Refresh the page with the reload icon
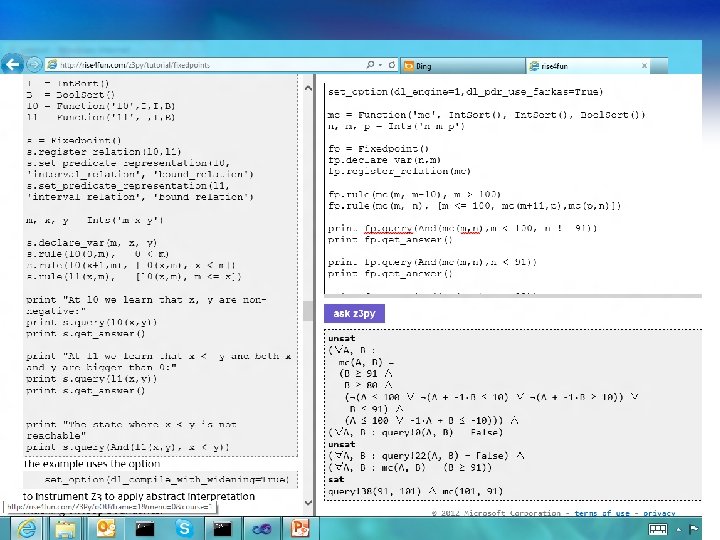This screenshot has width=720, height=540. pyautogui.click(x=392, y=65)
